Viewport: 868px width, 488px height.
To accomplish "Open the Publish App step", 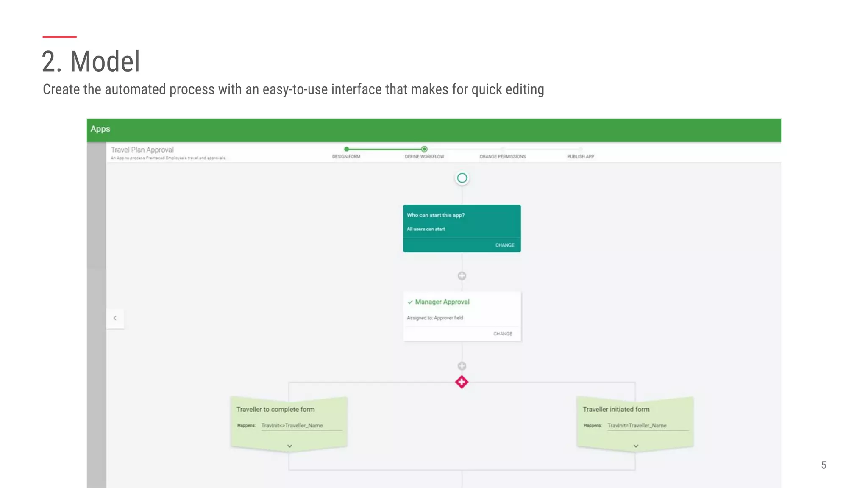I will click(x=581, y=156).
